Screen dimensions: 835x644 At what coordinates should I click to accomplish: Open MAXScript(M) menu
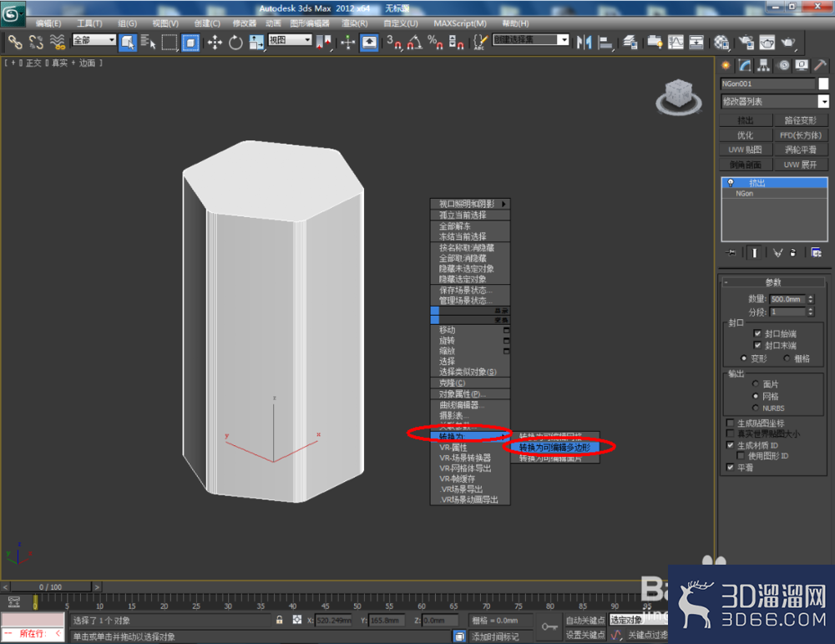pos(460,23)
